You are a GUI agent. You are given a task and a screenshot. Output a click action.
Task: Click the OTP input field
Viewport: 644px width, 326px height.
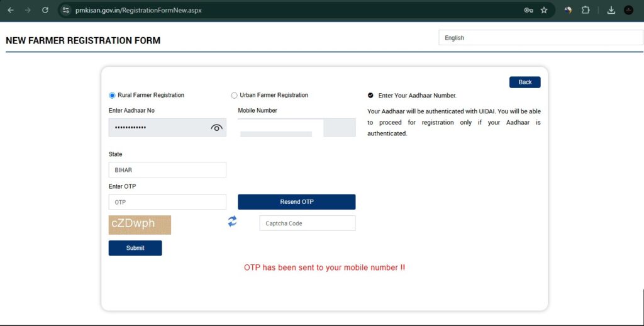(x=167, y=202)
